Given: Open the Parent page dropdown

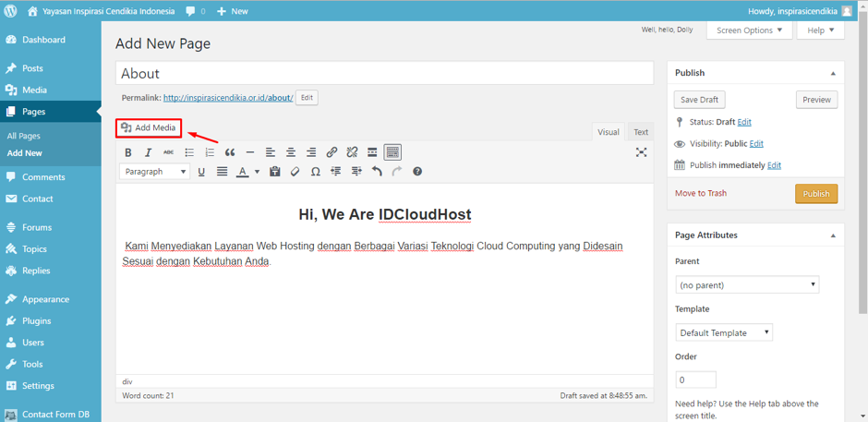Looking at the screenshot, I should tap(747, 285).
